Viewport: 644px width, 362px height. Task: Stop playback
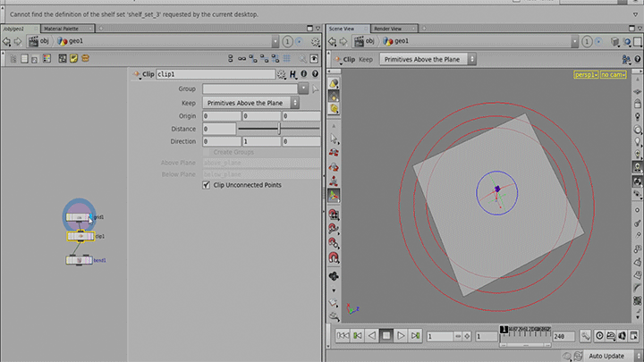pos(386,336)
